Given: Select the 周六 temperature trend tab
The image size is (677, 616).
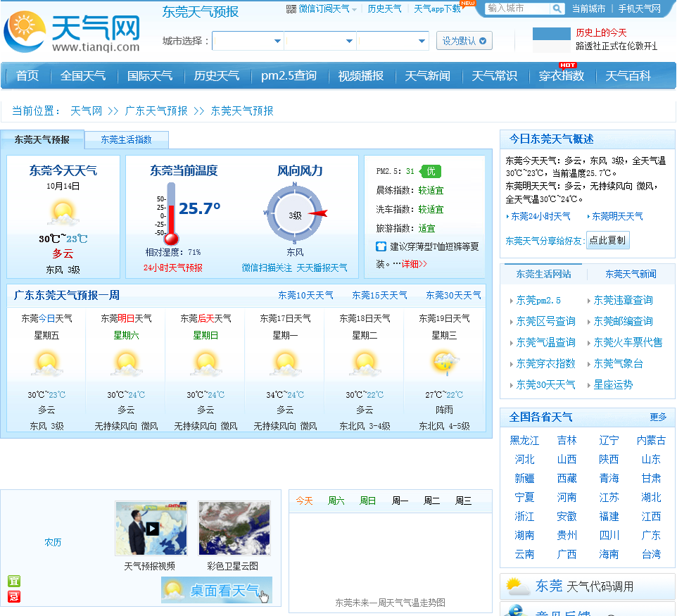Looking at the screenshot, I should [336, 501].
